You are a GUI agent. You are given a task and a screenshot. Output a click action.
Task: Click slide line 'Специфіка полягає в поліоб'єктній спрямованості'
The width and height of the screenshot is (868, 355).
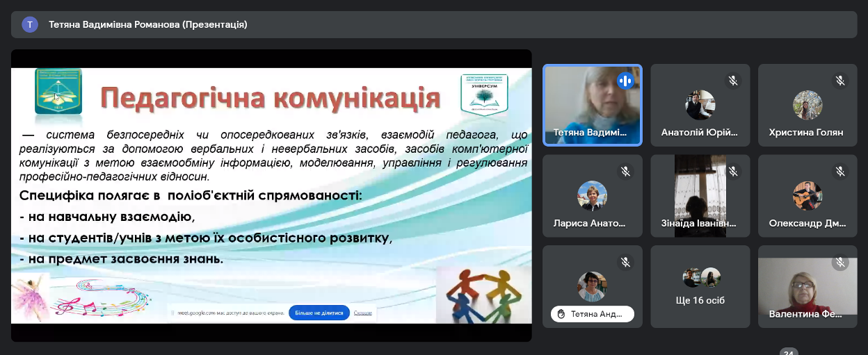pos(191,195)
